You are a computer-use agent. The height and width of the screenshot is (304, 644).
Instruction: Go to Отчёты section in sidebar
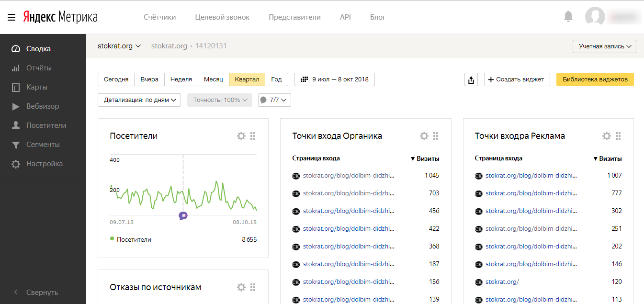[x=38, y=68]
